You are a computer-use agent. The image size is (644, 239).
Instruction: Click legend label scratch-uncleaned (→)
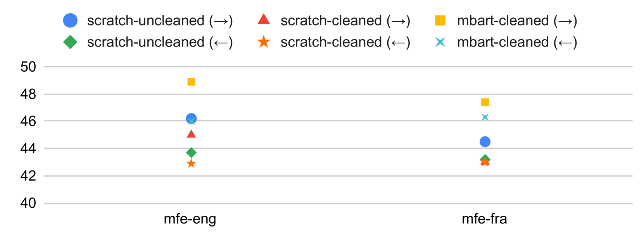(160, 21)
